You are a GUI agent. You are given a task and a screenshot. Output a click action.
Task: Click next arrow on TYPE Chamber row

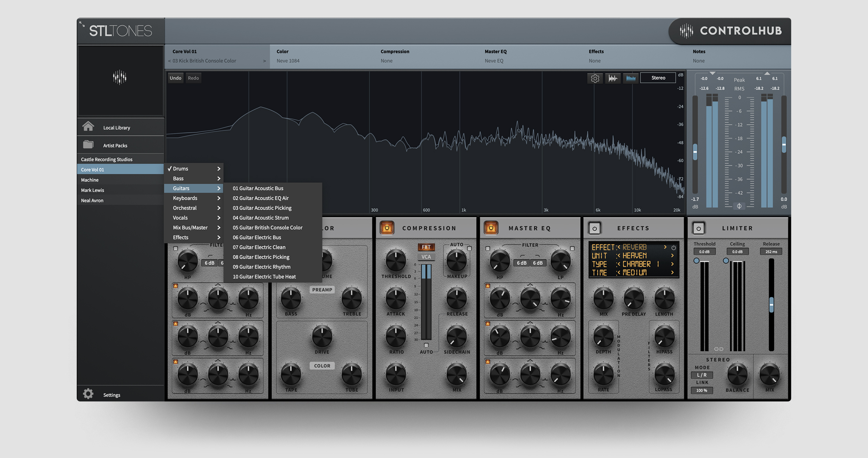[673, 264]
